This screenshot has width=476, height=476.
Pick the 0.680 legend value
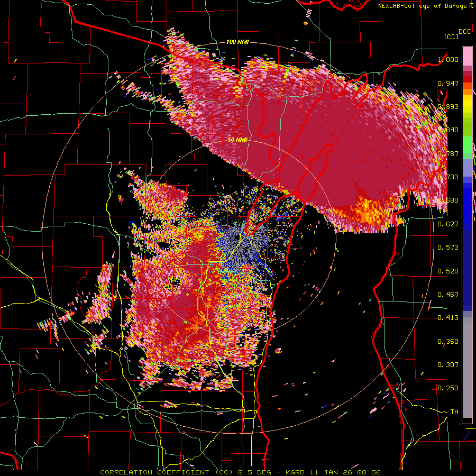pos(448,200)
